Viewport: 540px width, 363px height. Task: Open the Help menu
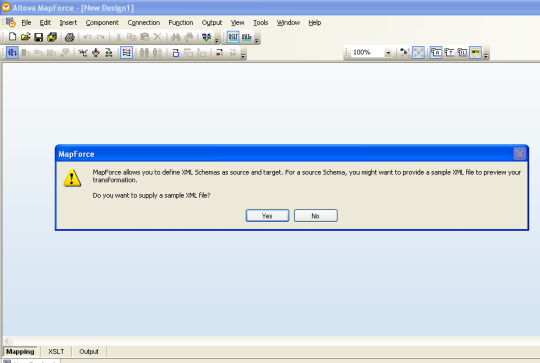(314, 23)
